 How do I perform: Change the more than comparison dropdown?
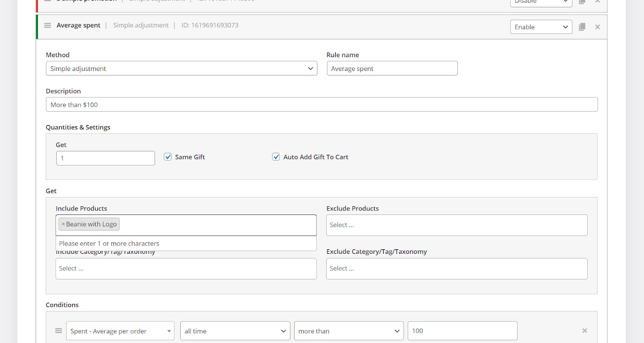coord(349,331)
